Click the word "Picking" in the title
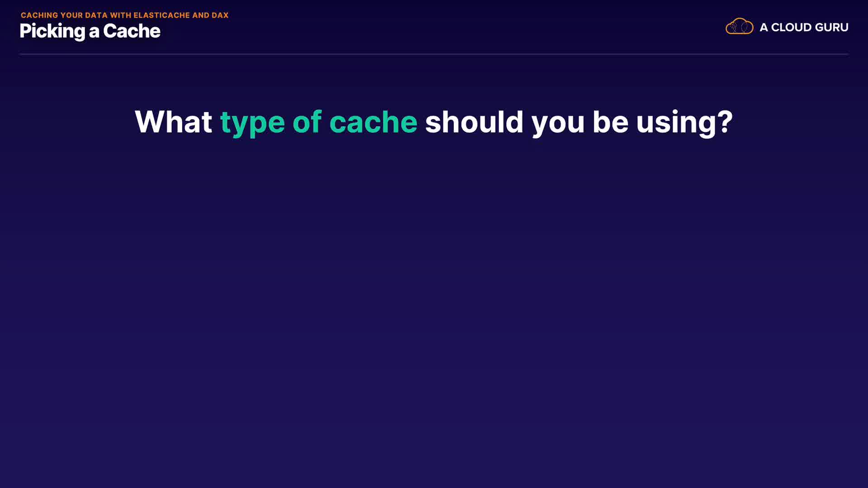Image resolution: width=868 pixels, height=488 pixels. [52, 31]
